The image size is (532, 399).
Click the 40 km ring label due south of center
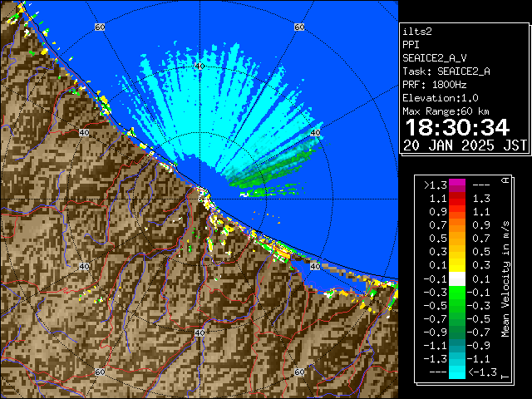[199, 332]
